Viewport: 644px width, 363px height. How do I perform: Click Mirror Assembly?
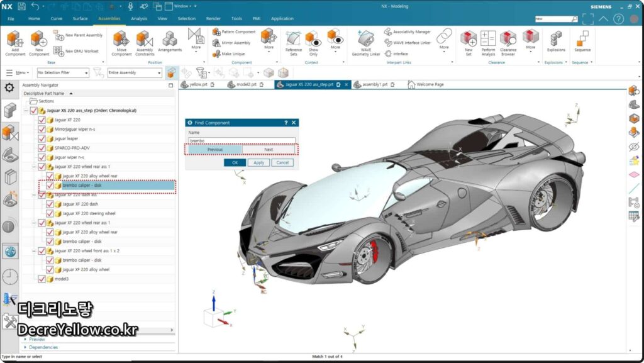231,43
